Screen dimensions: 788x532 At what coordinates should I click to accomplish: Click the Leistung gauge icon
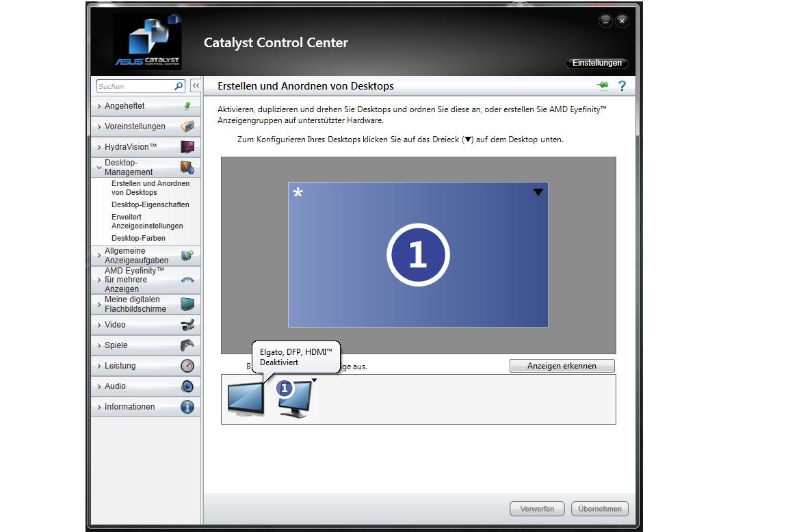[x=187, y=366]
